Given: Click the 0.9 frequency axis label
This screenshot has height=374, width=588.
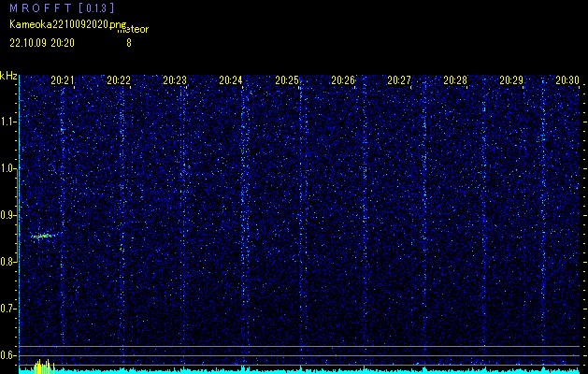Looking at the screenshot, I should pos(8,215).
